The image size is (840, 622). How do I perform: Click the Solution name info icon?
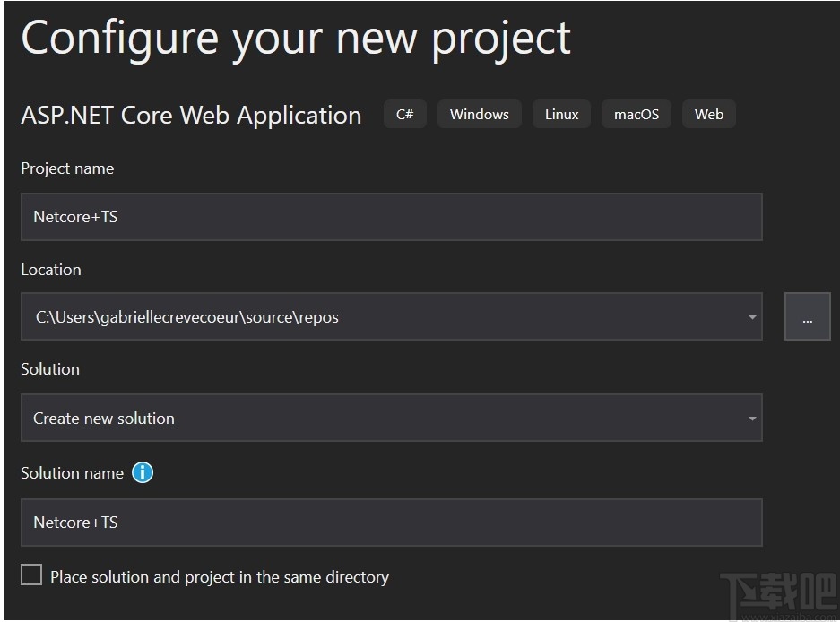click(143, 472)
